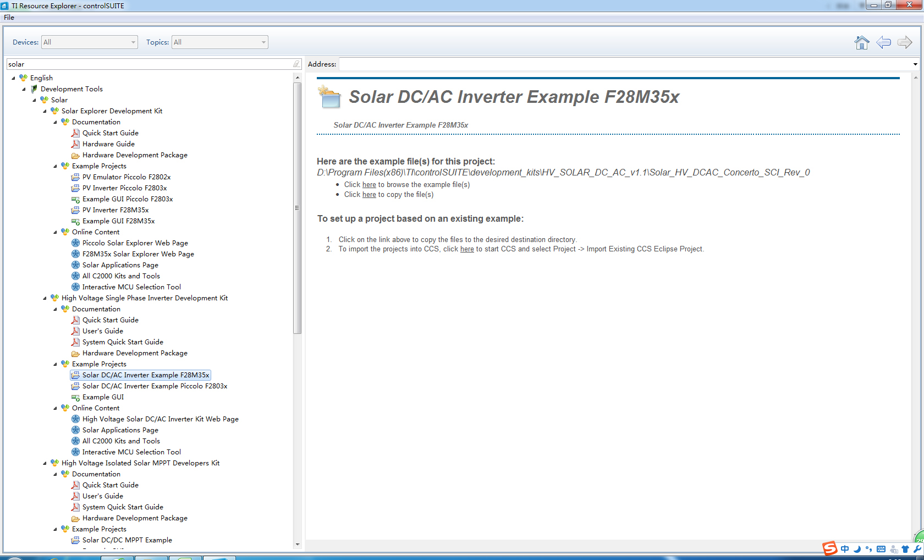Click the PV Inverter F28M35x project icon
The height and width of the screenshot is (560, 924).
point(75,210)
